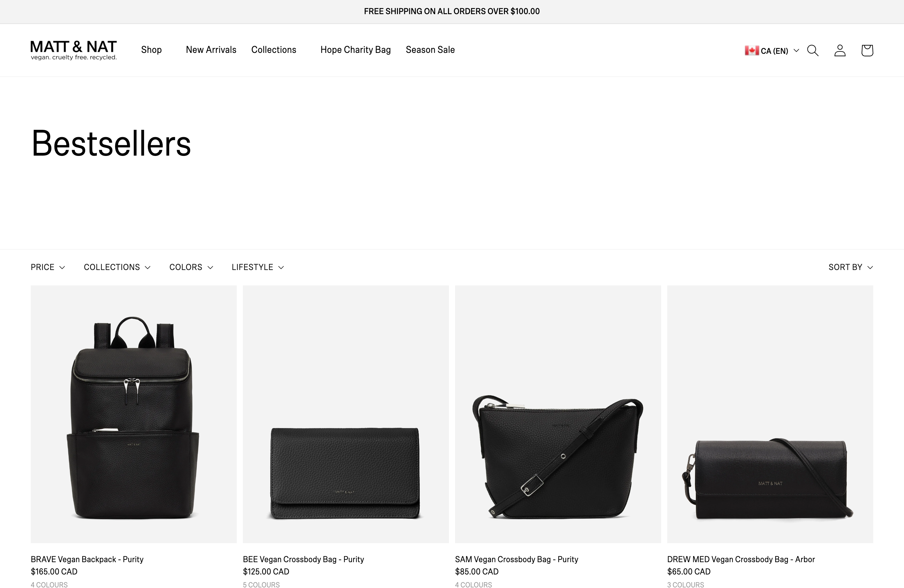Visit the Hope Charity Bag page

coord(355,50)
